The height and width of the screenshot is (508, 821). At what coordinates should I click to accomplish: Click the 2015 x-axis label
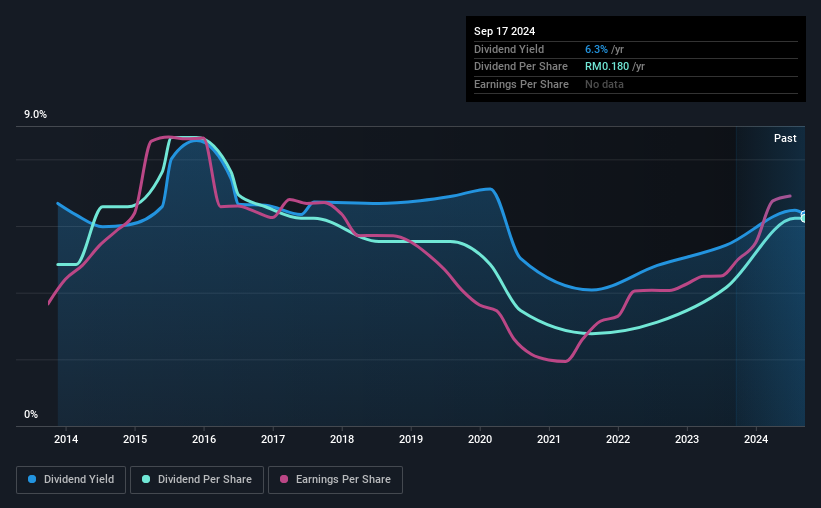[135, 439]
